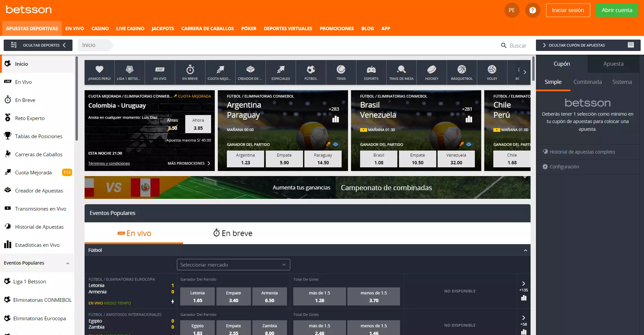Bet más de 1.5 goals Letonia match
This screenshot has width=644, height=335.
319,296
